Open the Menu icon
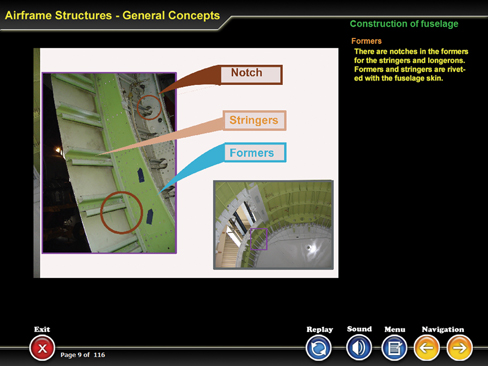Viewport: 488px width, 366px height. click(394, 348)
